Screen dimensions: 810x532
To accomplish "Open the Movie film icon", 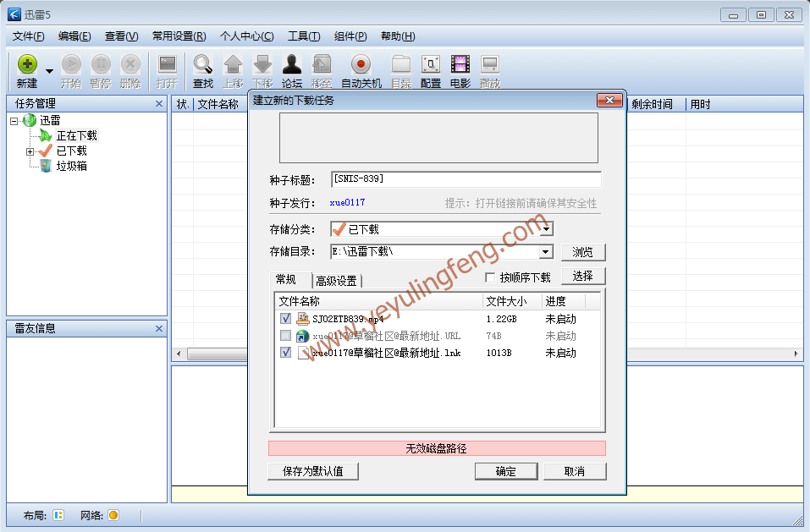I will coord(460,64).
